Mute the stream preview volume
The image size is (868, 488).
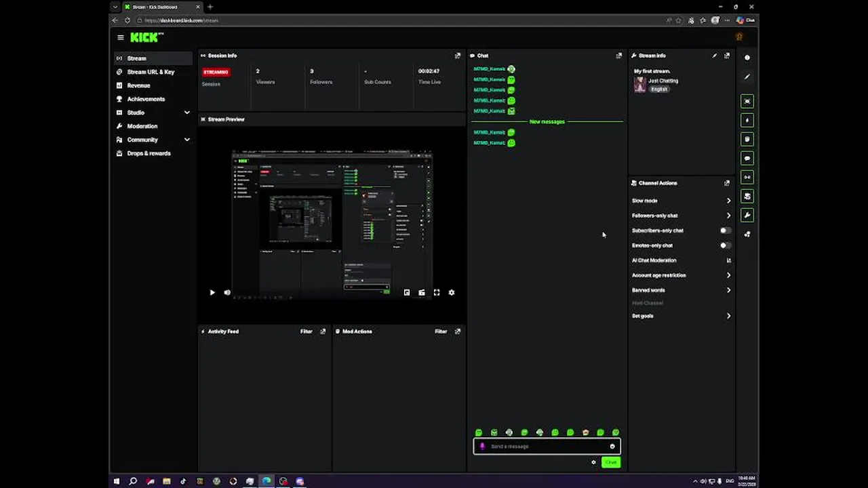click(227, 293)
